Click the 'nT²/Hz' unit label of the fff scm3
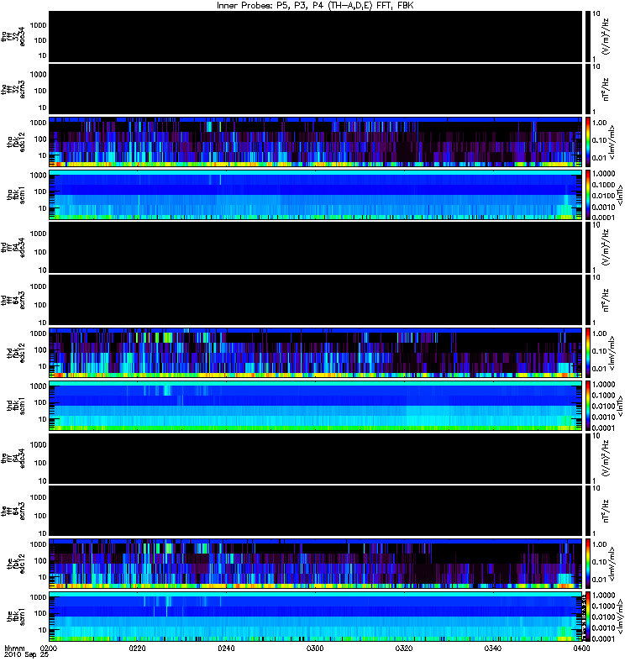 click(x=606, y=511)
